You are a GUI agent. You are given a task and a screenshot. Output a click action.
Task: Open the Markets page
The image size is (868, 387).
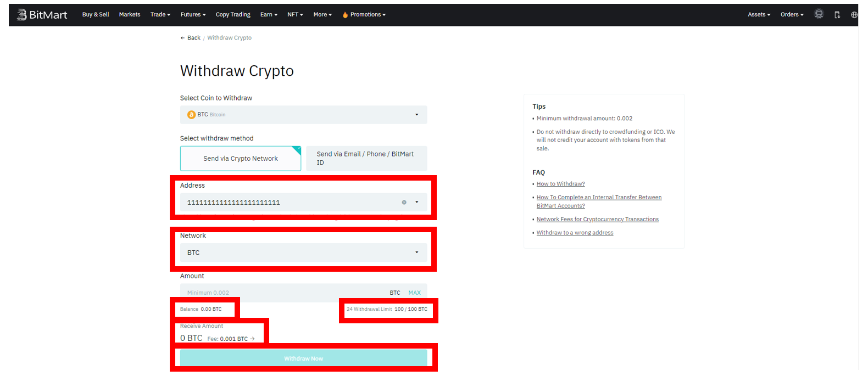130,15
